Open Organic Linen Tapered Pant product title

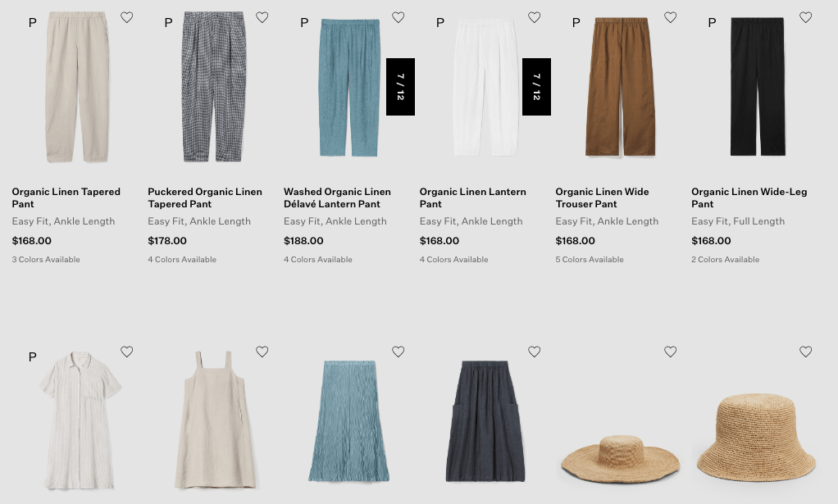click(x=66, y=198)
